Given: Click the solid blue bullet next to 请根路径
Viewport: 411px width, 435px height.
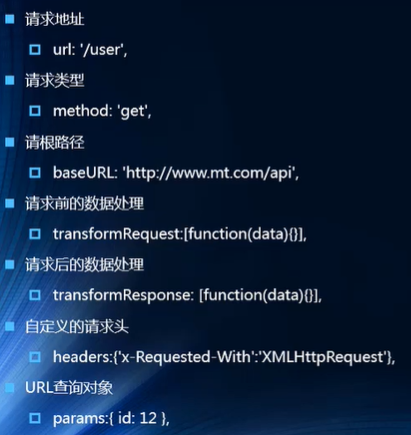Looking at the screenshot, I should click(10, 142).
